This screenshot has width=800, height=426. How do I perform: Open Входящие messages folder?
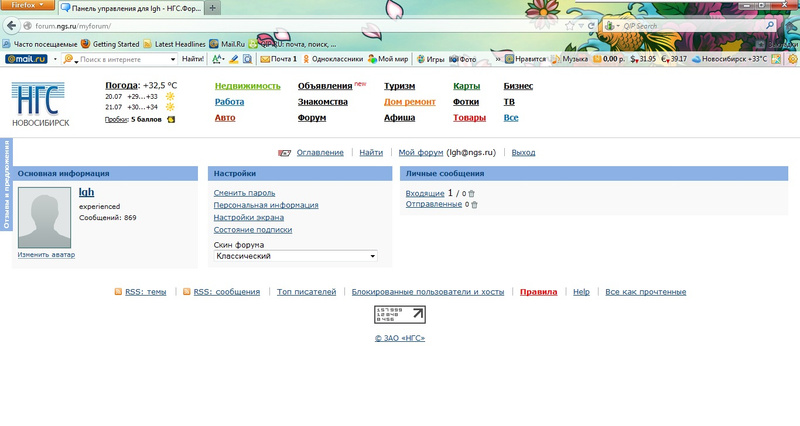coord(425,193)
